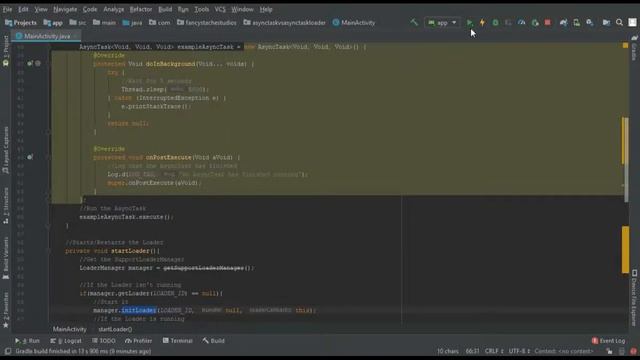
Task: Click the fancystachestudios breadcrumb folder
Action: [207, 23]
